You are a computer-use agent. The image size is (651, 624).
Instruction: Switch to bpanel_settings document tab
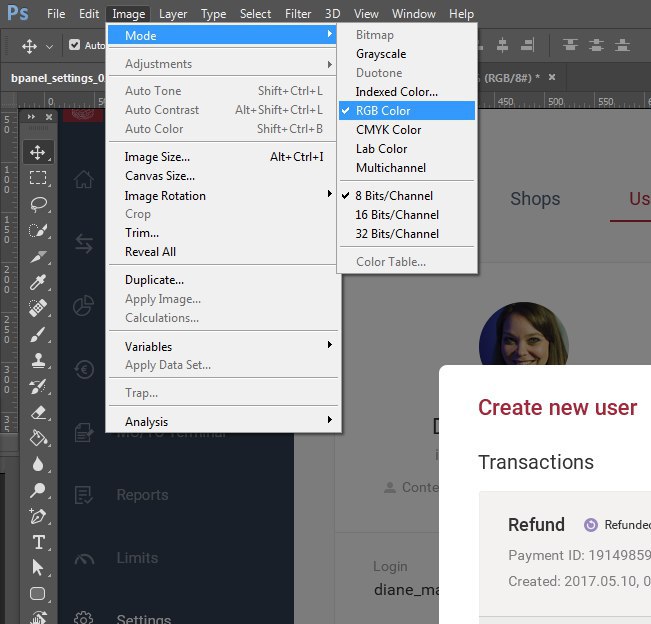tap(57, 78)
